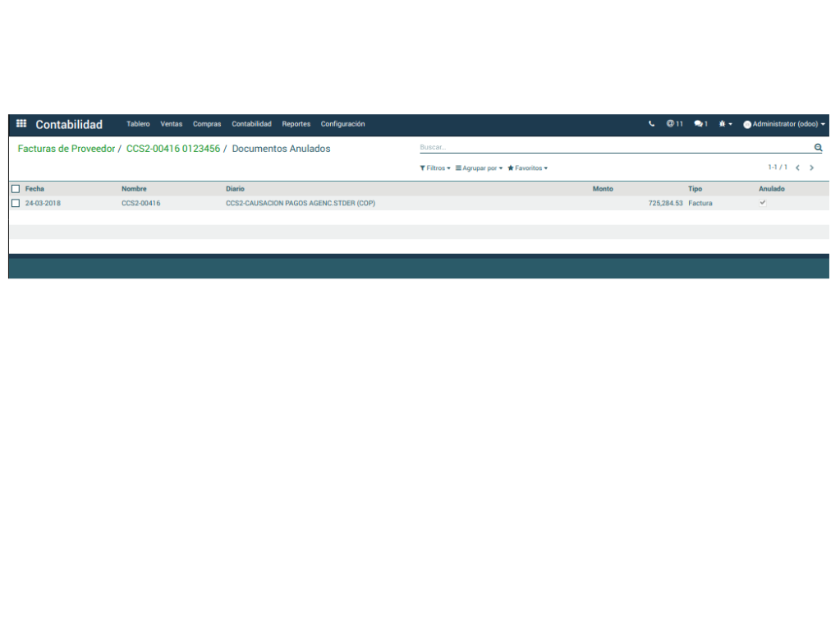This screenshot has height=630, width=840.
Task: Expand the Filtros dropdown
Action: point(435,168)
